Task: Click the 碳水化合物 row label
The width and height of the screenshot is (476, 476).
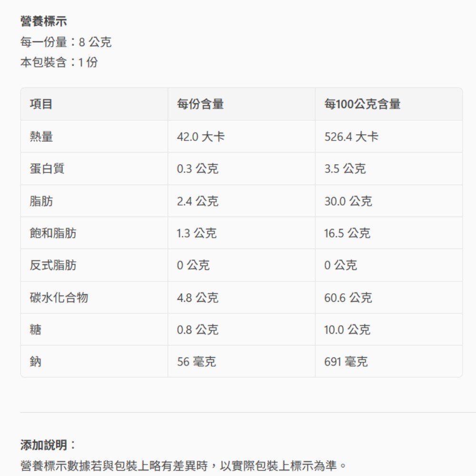Action: tap(59, 298)
